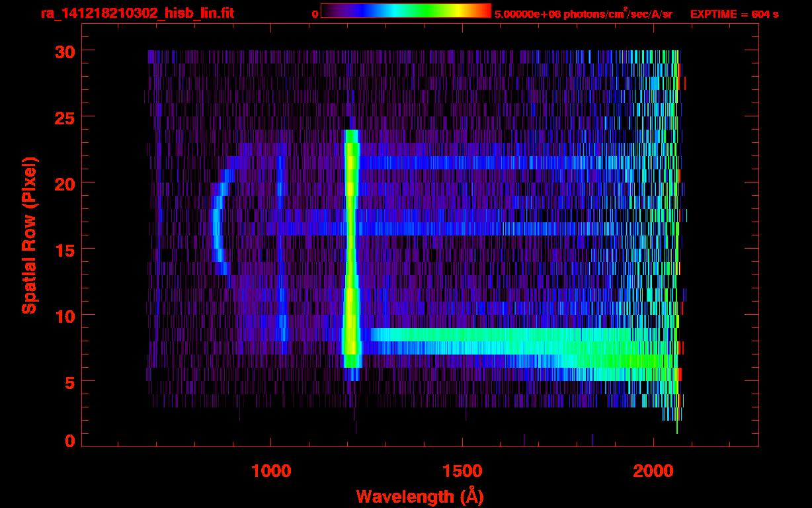The width and height of the screenshot is (812, 508).
Task: Click the EXPTIME = 604 s label
Action: click(734, 13)
